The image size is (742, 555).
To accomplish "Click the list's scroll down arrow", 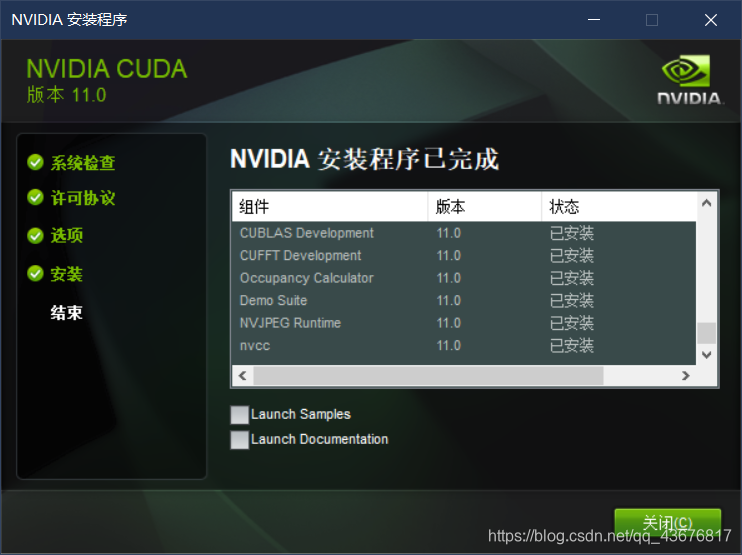I will click(707, 354).
